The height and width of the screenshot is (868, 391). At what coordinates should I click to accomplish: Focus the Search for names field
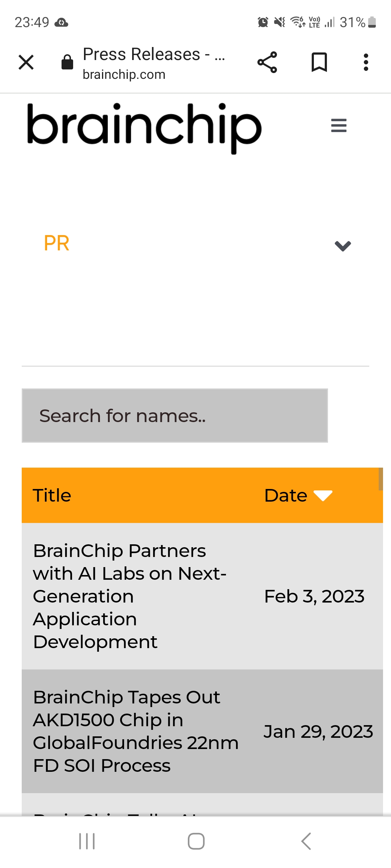tap(175, 416)
